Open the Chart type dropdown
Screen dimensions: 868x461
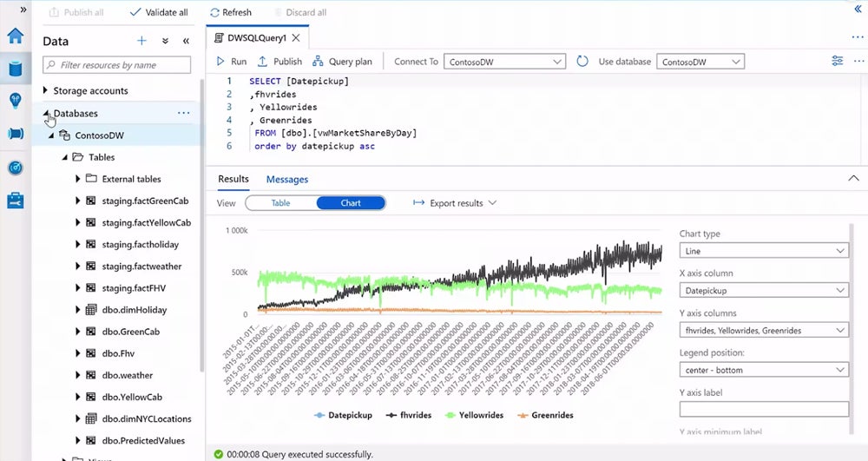(764, 251)
